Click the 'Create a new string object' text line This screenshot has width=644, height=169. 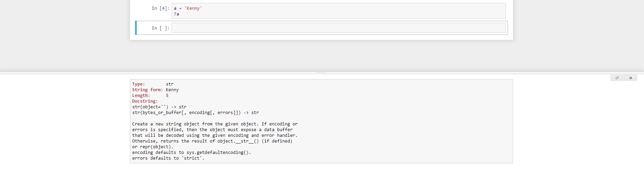215,124
